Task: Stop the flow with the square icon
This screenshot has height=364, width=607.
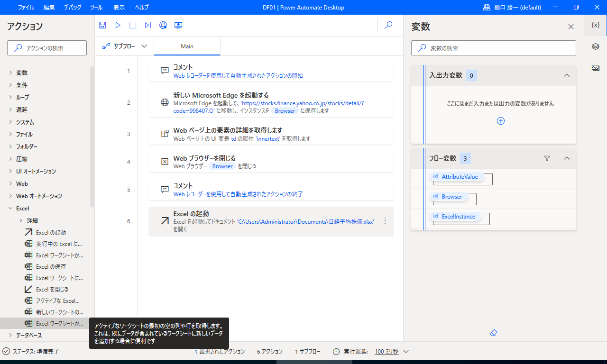Action: tap(133, 25)
